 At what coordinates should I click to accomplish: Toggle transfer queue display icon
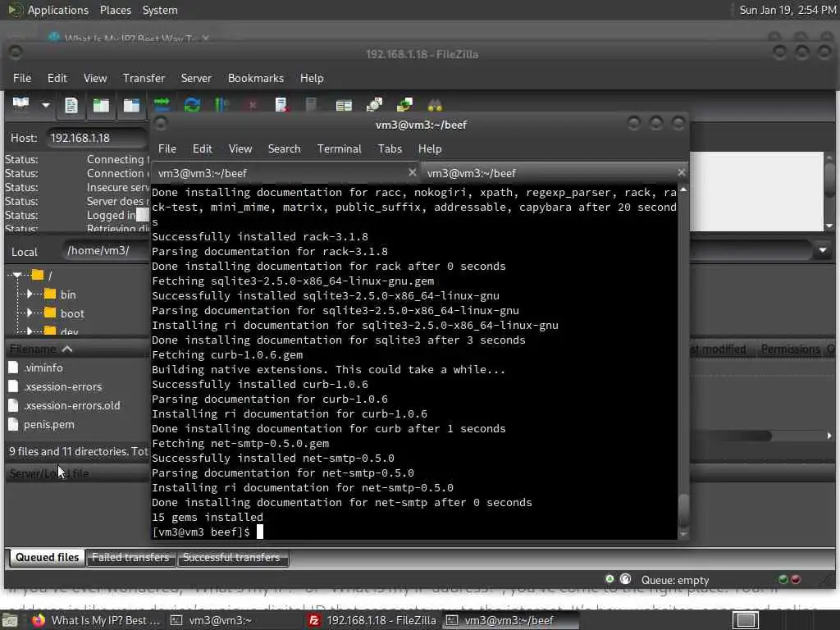tap(162, 103)
